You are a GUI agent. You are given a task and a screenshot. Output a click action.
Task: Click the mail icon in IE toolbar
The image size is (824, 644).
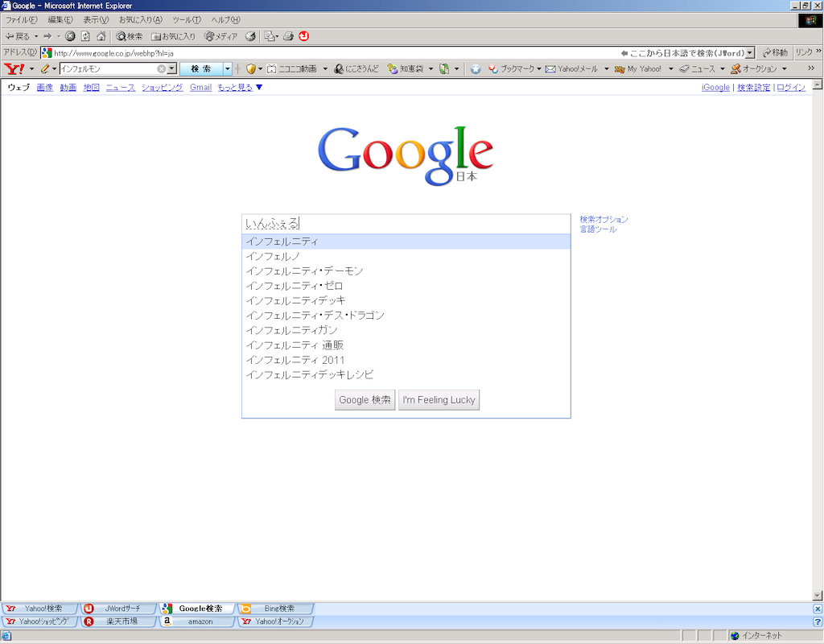[x=270, y=36]
